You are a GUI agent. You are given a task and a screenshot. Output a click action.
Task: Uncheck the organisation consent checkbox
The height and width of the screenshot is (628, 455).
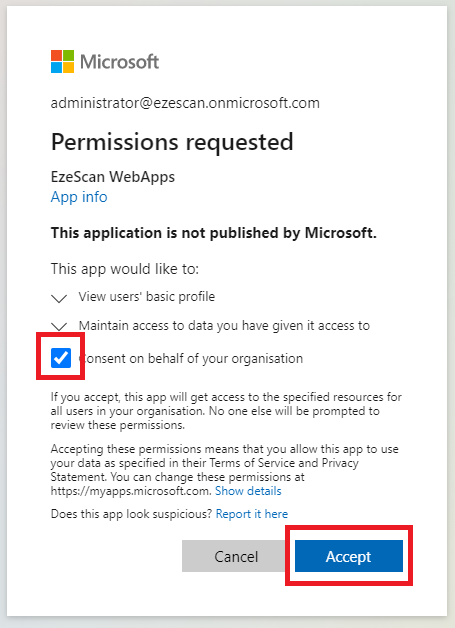61,358
